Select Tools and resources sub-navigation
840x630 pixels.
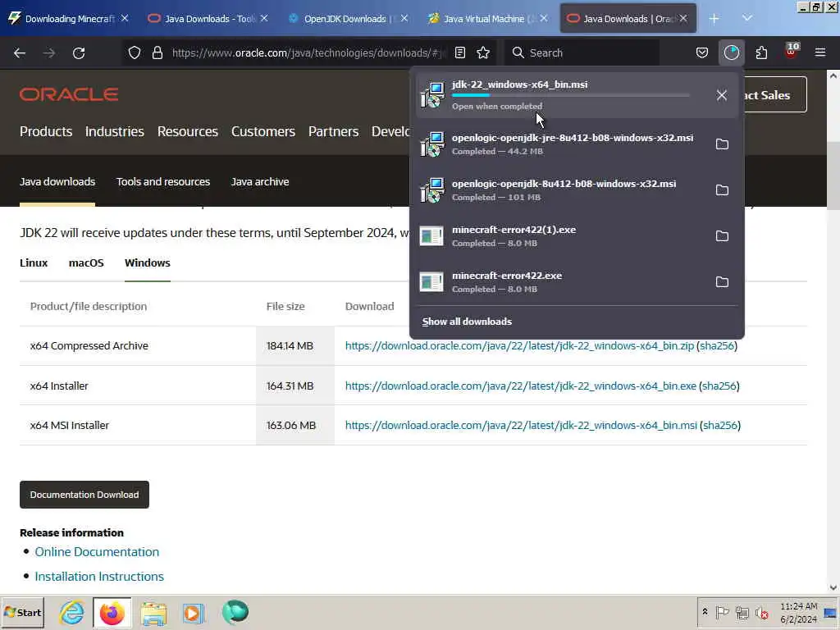point(163,181)
